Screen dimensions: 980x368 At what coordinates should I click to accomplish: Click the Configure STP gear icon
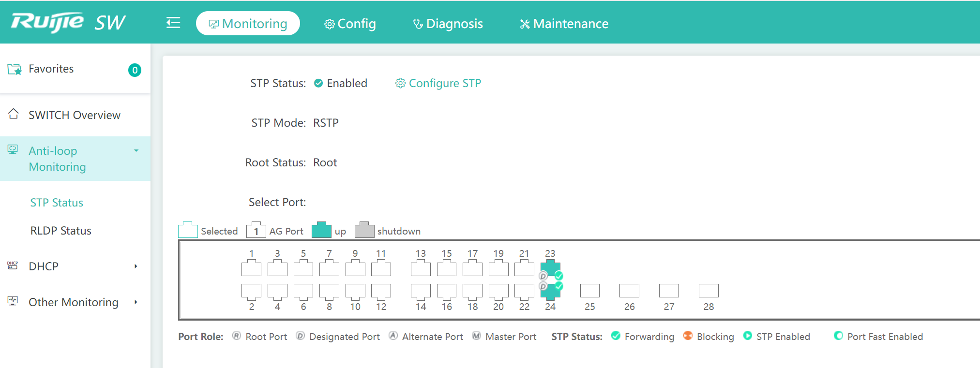[x=400, y=83]
